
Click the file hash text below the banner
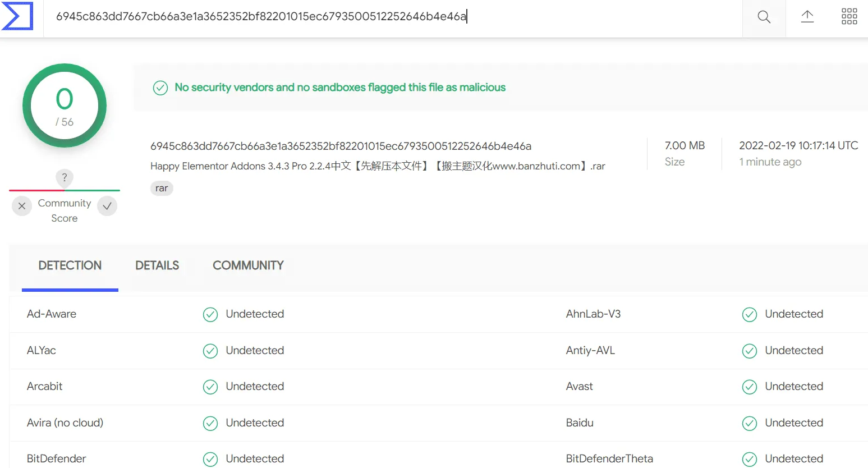(341, 146)
